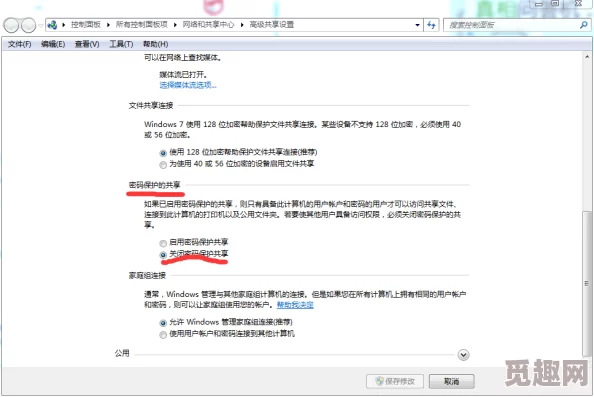Screen dimensions: 594x397
Task: Click the 公用 profile label
Action: coord(122,353)
